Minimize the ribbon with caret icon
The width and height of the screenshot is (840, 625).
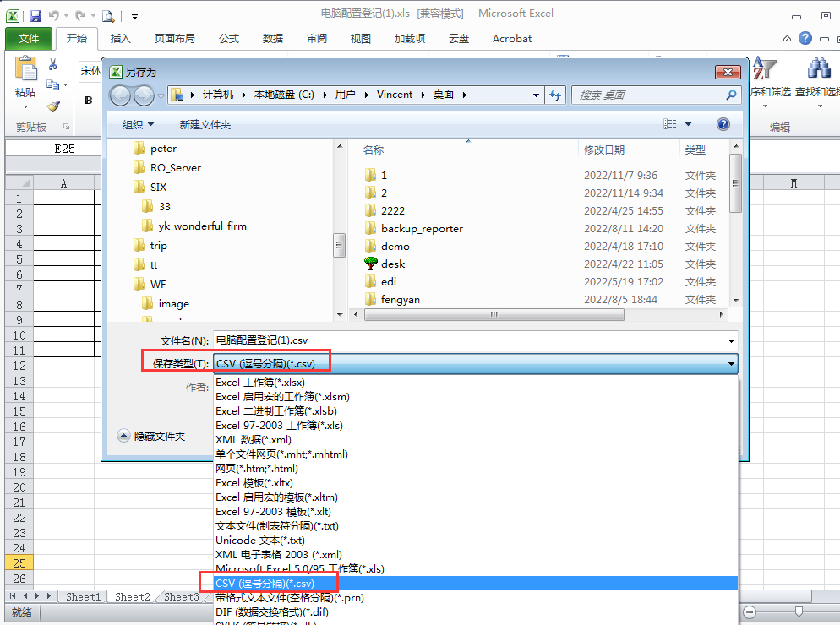(787, 39)
